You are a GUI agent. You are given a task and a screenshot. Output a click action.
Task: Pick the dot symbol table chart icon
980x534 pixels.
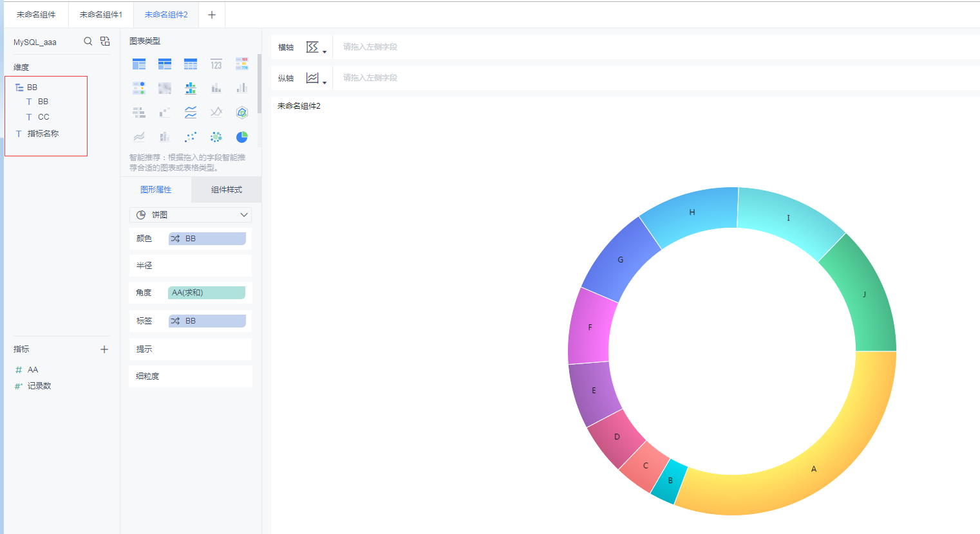139,88
